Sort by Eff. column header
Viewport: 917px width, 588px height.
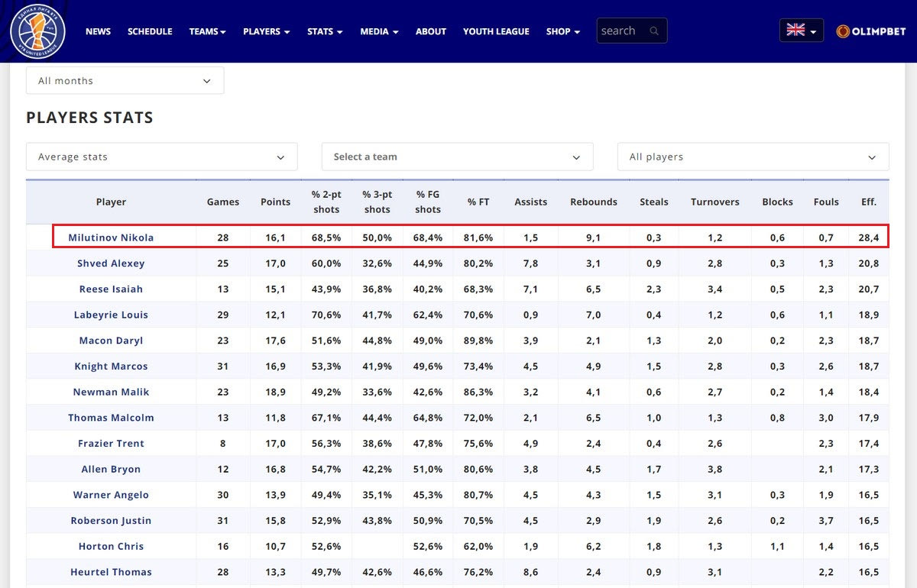[868, 202]
